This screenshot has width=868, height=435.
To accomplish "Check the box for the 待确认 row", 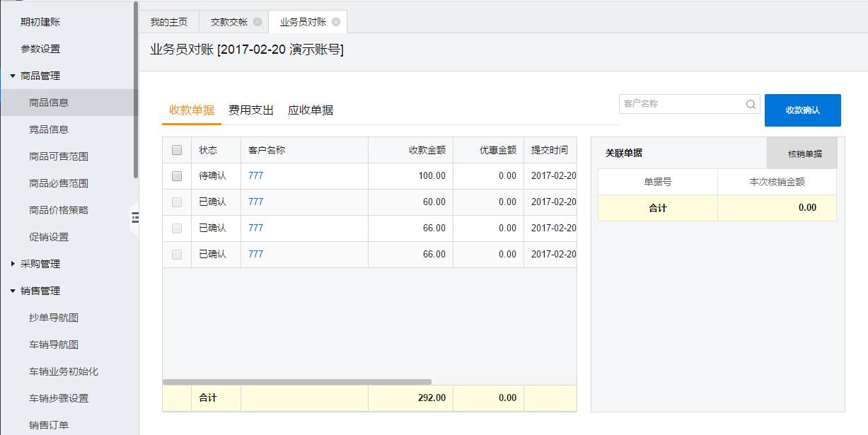I will (x=177, y=176).
